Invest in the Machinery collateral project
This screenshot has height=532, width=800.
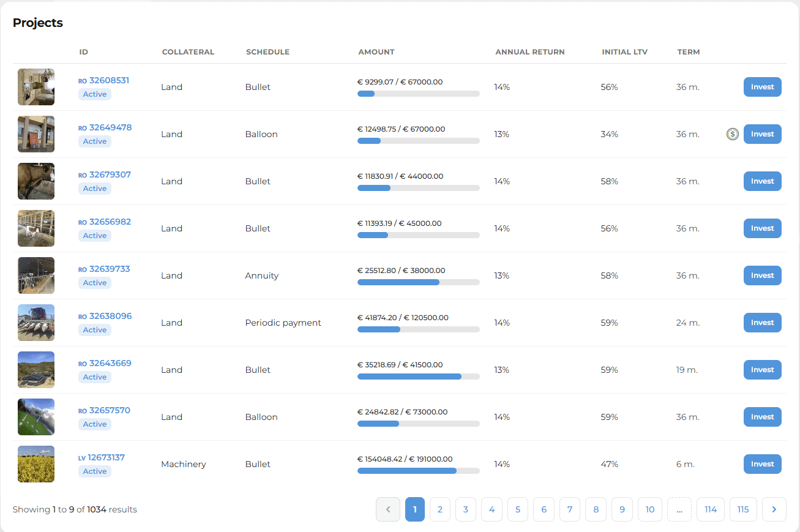(763, 464)
